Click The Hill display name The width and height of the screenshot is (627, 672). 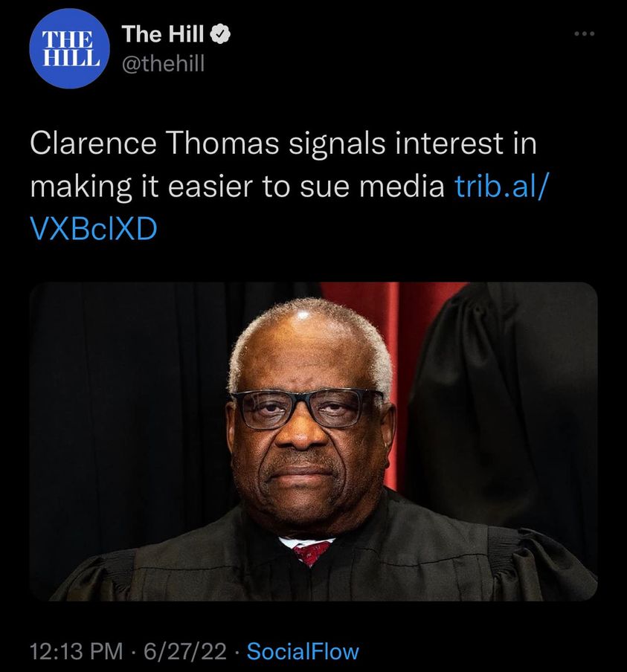163,33
